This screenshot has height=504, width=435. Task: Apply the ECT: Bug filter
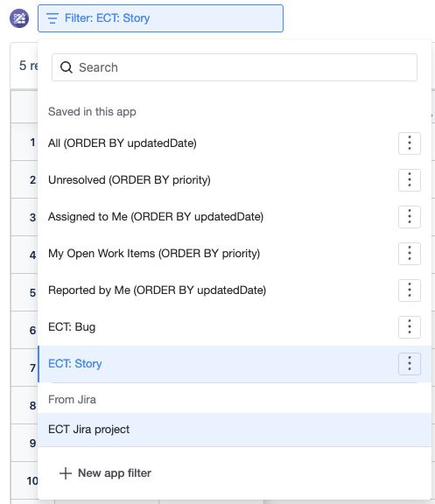pos(72,327)
